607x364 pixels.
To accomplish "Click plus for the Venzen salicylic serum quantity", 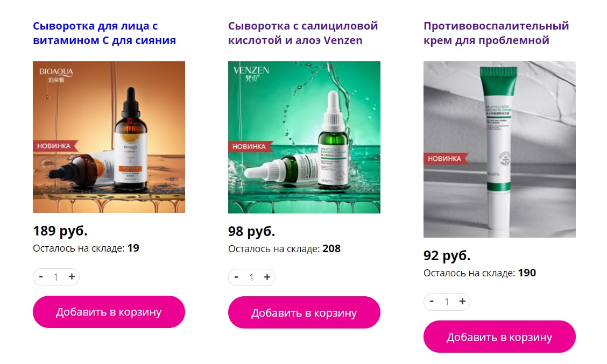I will (x=267, y=277).
